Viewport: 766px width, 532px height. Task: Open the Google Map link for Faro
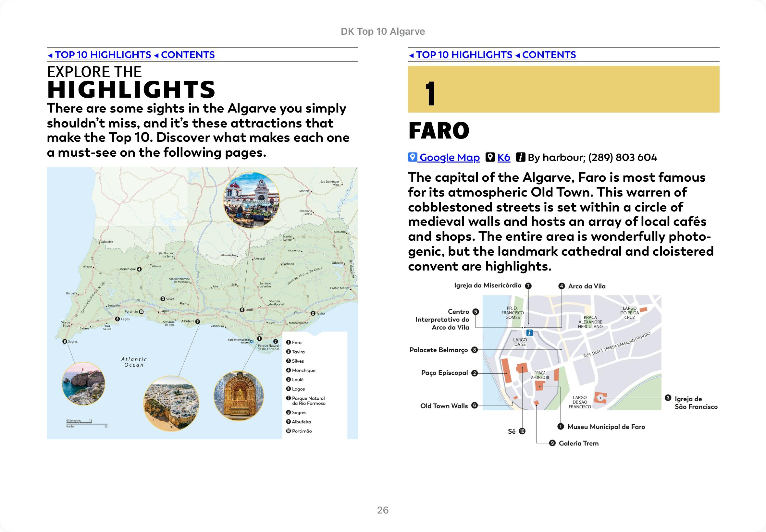[449, 157]
